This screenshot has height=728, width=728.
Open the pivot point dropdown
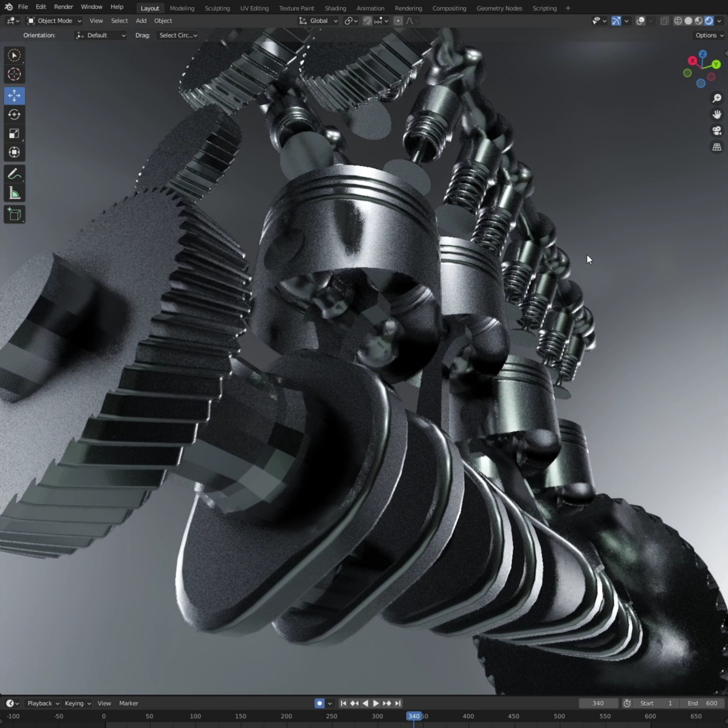click(351, 21)
